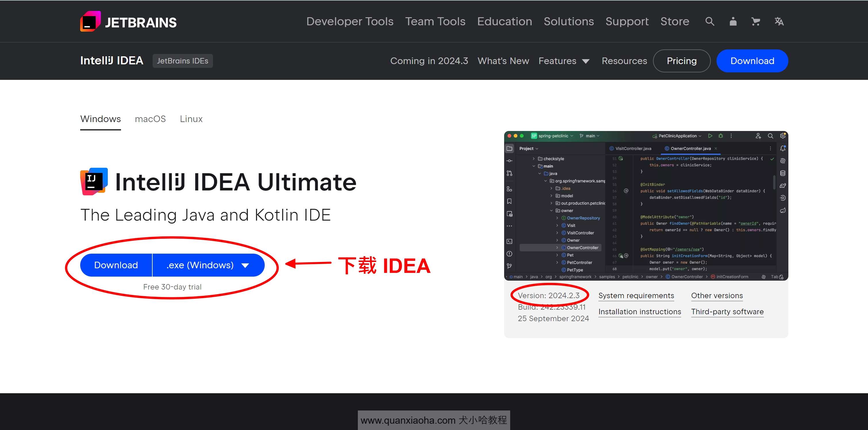Collapse the owner package in the project tree
This screenshot has width=868, height=430.
tap(552, 210)
